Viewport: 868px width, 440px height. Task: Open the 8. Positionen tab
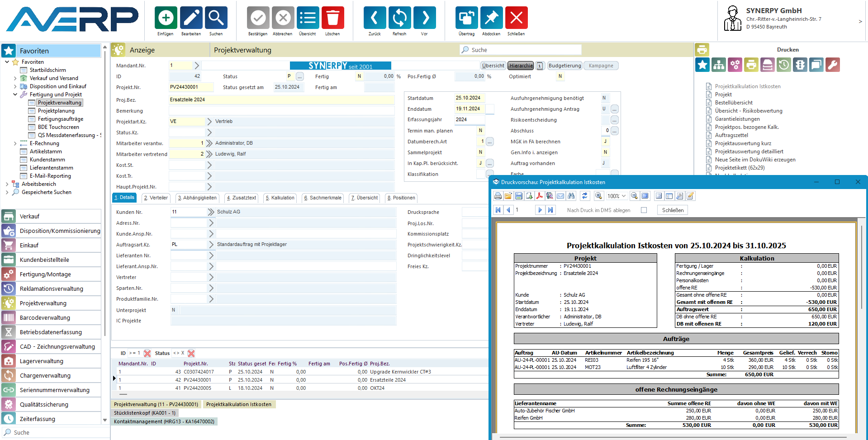(401, 198)
